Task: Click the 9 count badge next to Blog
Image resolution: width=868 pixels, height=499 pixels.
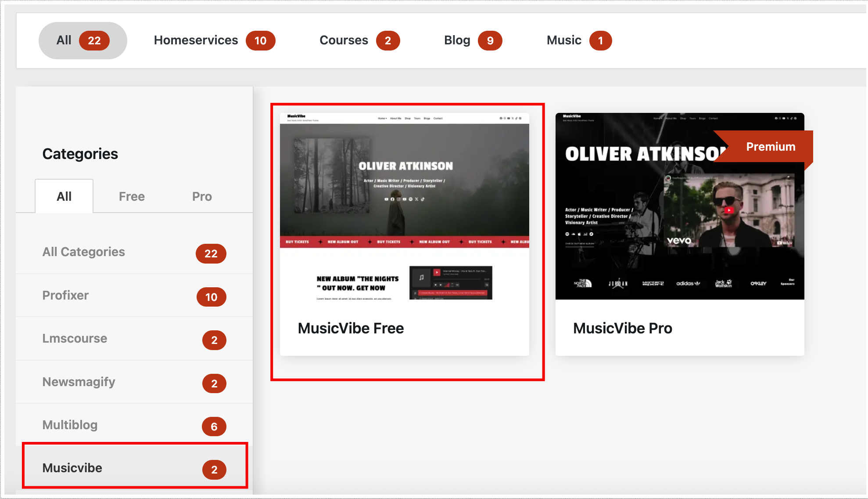Action: click(490, 41)
